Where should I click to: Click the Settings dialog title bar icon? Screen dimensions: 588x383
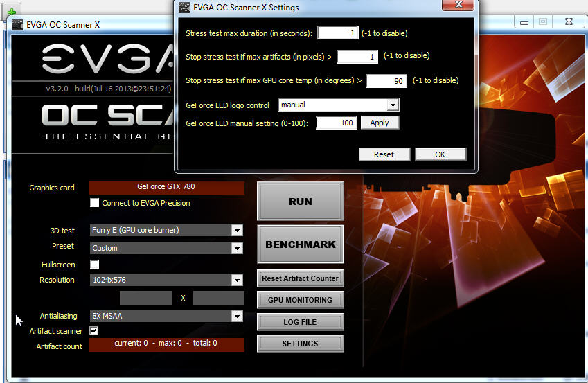pos(184,8)
